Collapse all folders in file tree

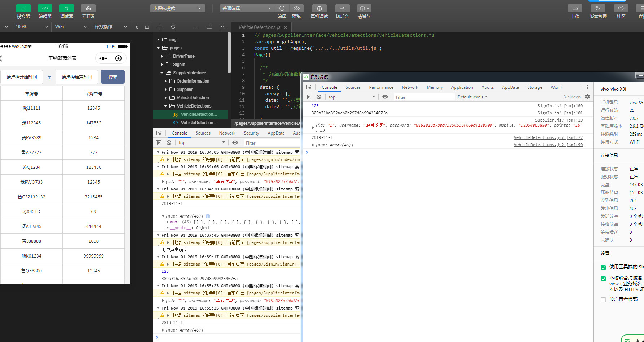209,27
